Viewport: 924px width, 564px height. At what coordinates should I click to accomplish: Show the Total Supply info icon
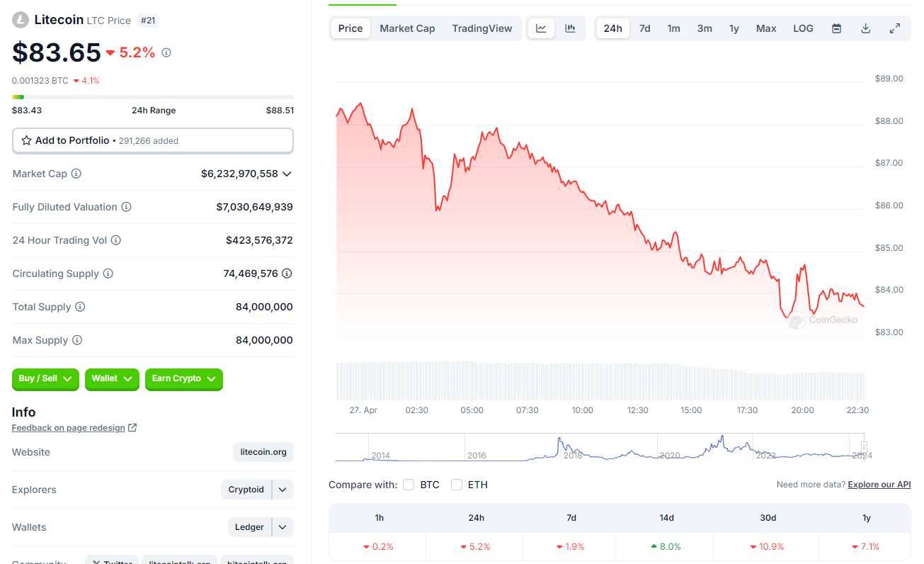[80, 307]
